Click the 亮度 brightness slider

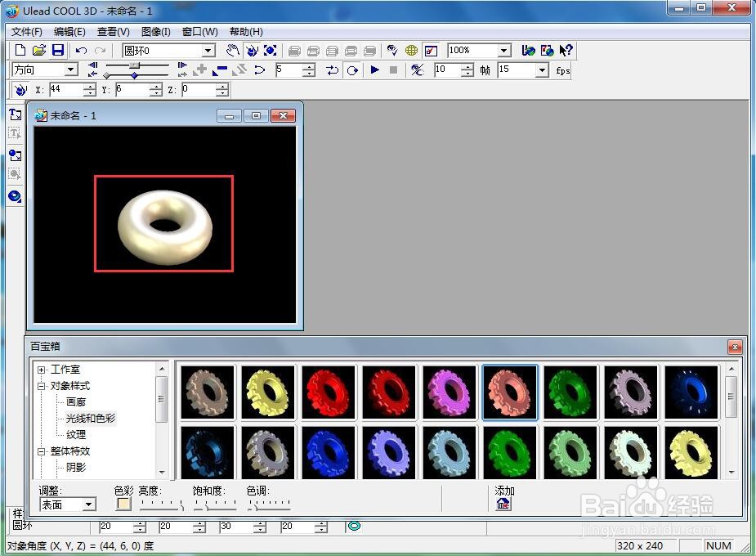(162, 504)
